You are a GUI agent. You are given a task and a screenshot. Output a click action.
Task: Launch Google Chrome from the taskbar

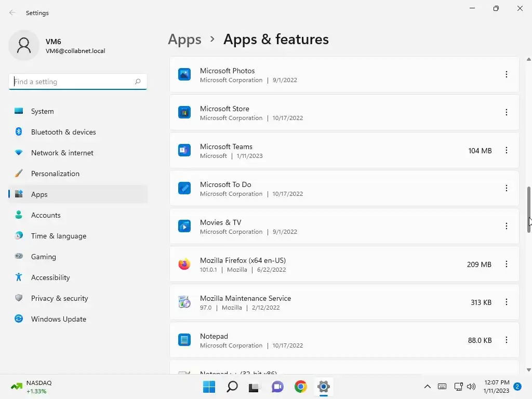[301, 387]
